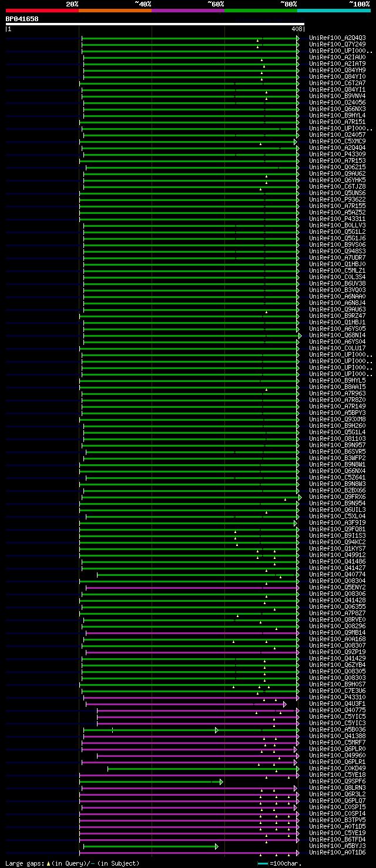This screenshot has height=868, width=376.
Task: Select the UniRef100_A3F9I9 label
Action: pos(337,522)
